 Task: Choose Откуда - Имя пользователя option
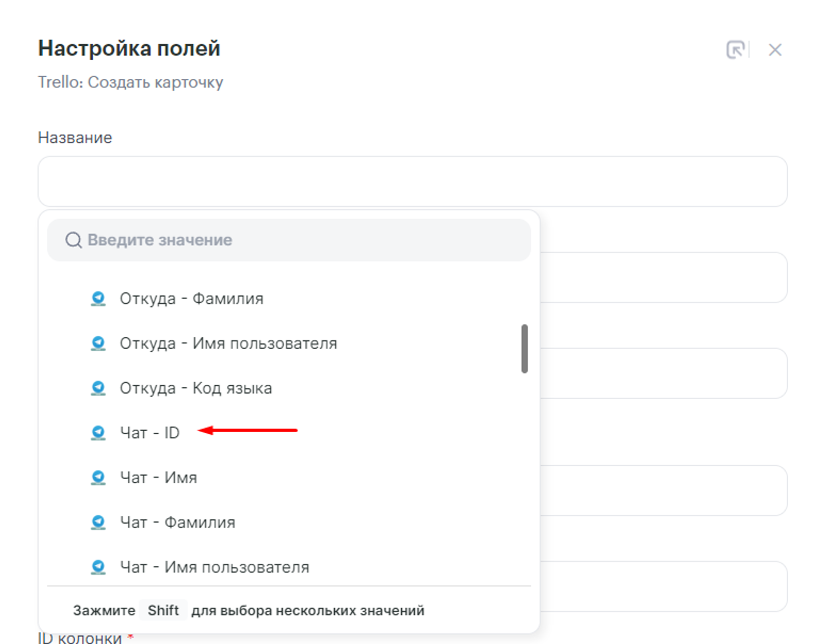[228, 343]
